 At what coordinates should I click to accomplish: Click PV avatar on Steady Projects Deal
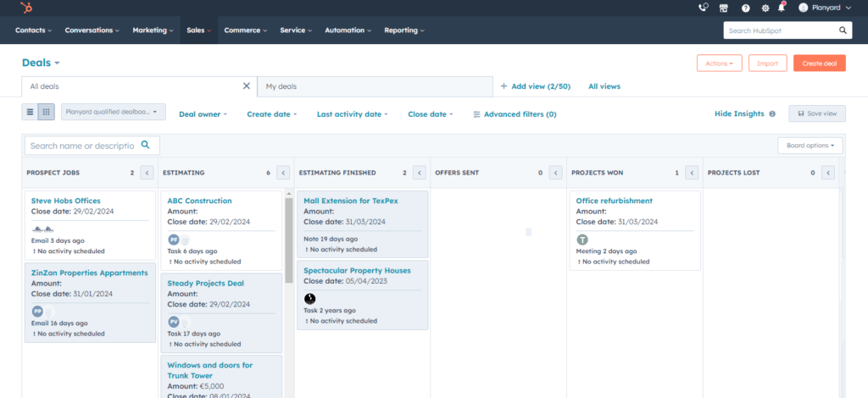coord(173,322)
